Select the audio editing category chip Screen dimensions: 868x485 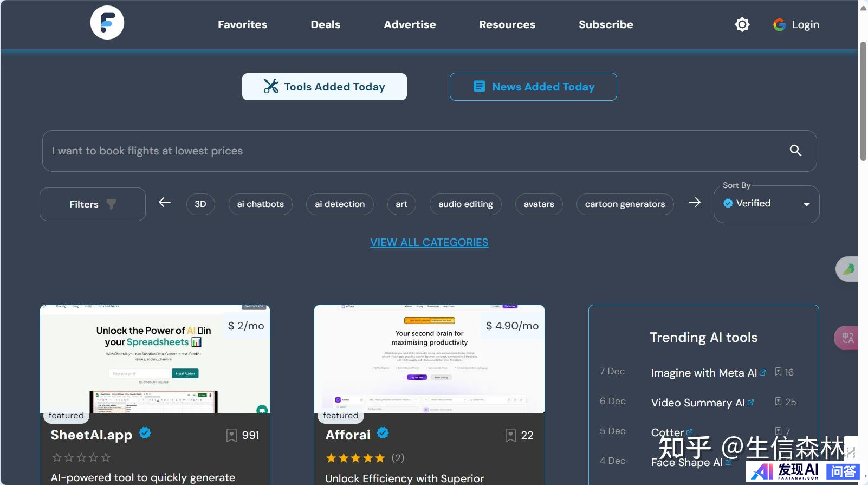pos(465,204)
